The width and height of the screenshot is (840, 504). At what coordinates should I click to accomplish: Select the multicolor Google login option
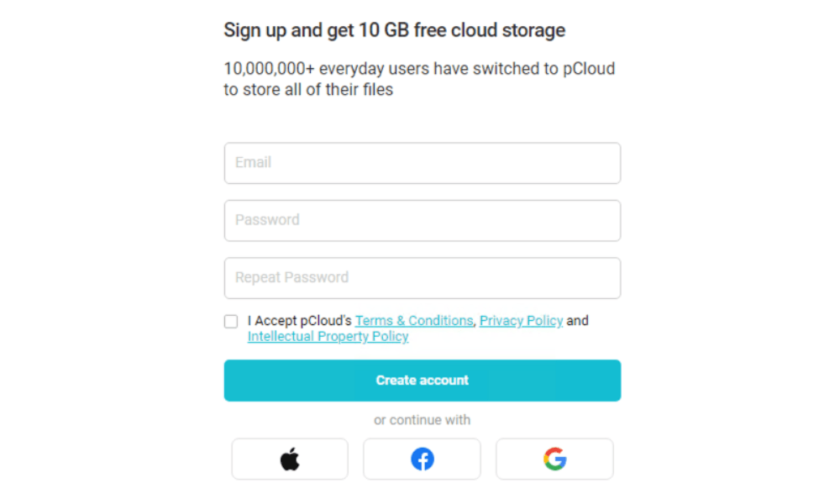tap(554, 459)
